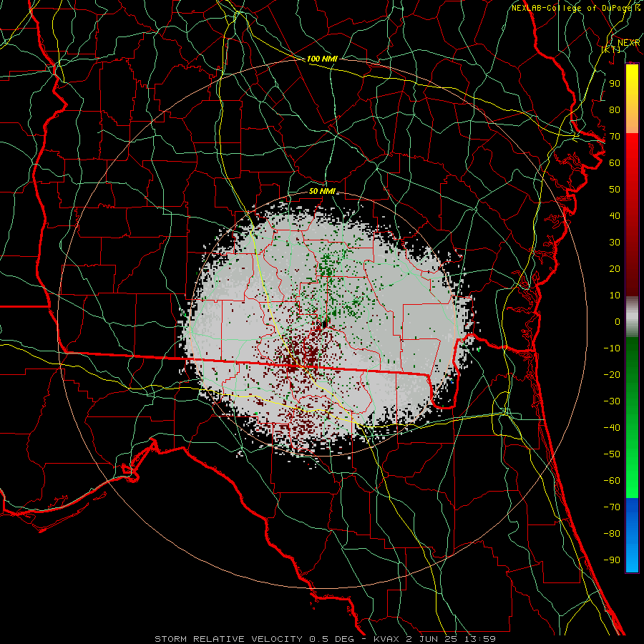The width and height of the screenshot is (644, 644).
Task: Click the "-60" value on velocity scale
Action: 612,481
